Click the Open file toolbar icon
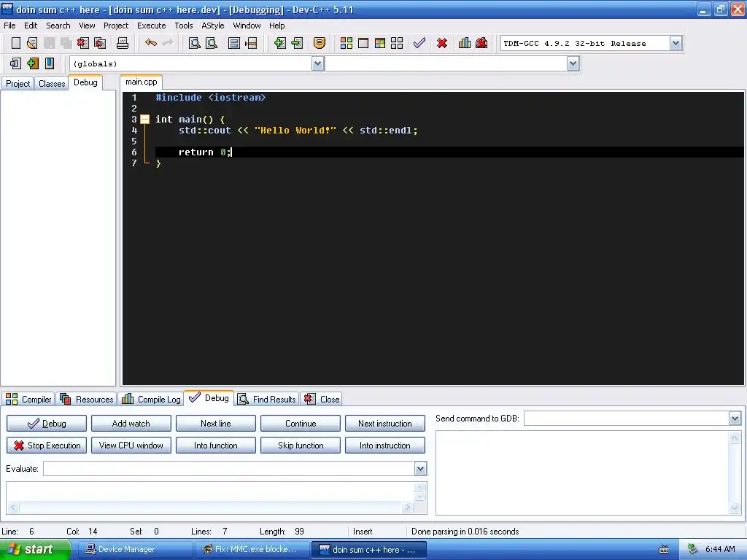Image resolution: width=747 pixels, height=560 pixels. tap(32, 43)
